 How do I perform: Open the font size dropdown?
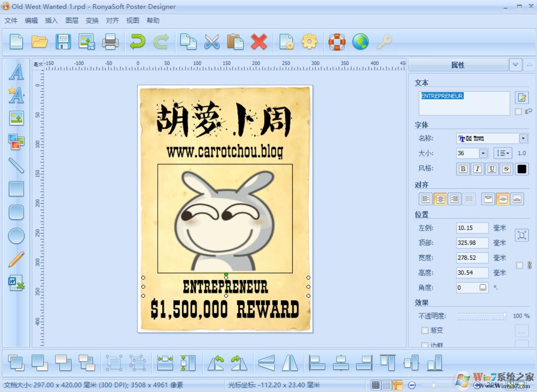tap(483, 153)
